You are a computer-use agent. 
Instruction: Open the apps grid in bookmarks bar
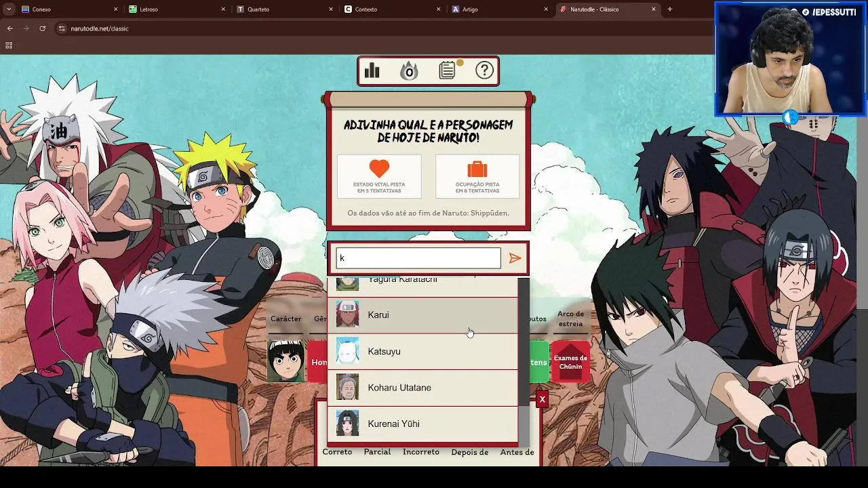click(x=9, y=45)
